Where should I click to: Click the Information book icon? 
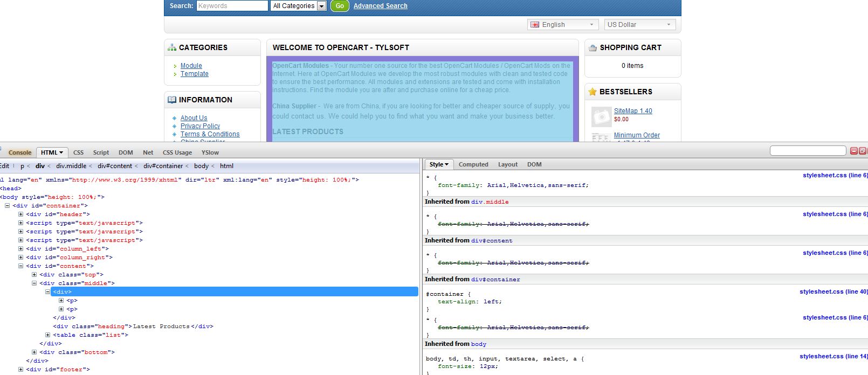pos(172,100)
